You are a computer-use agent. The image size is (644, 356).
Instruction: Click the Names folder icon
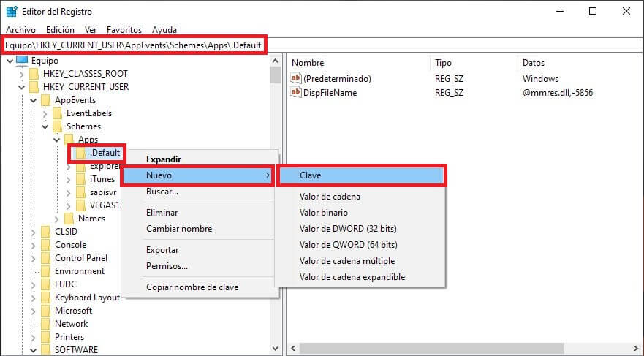pos(69,219)
